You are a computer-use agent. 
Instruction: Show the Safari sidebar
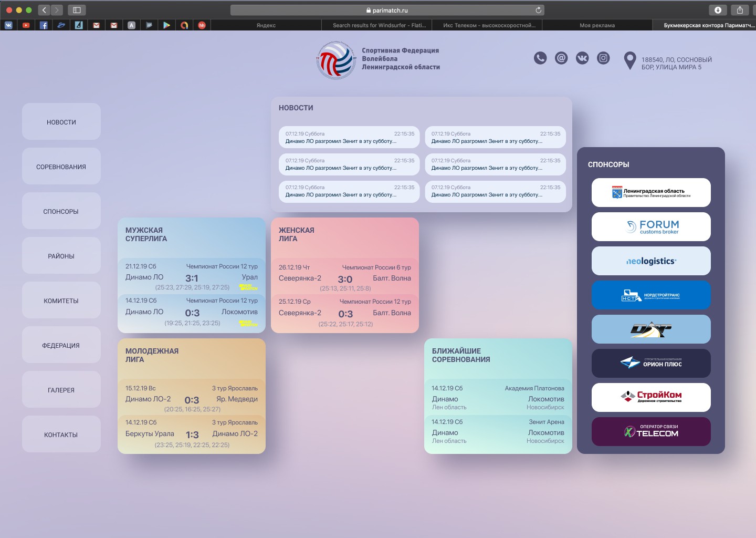point(77,10)
